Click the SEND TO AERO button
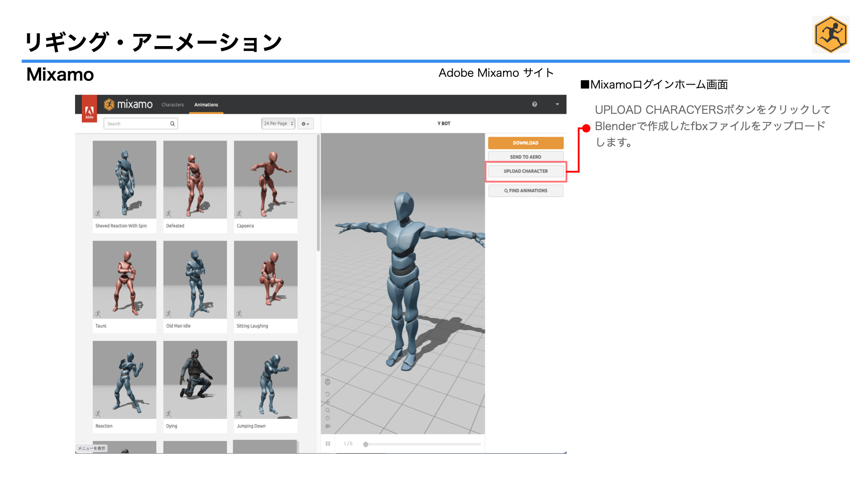 tap(526, 157)
